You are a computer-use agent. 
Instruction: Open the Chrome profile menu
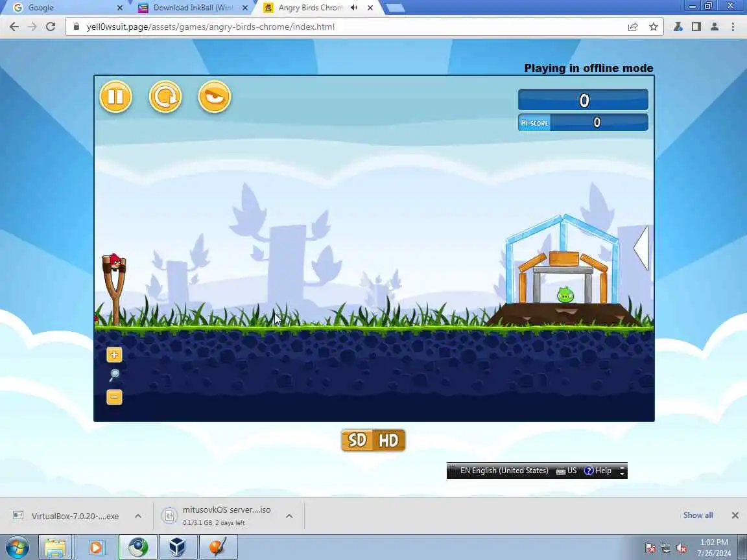[x=714, y=27]
